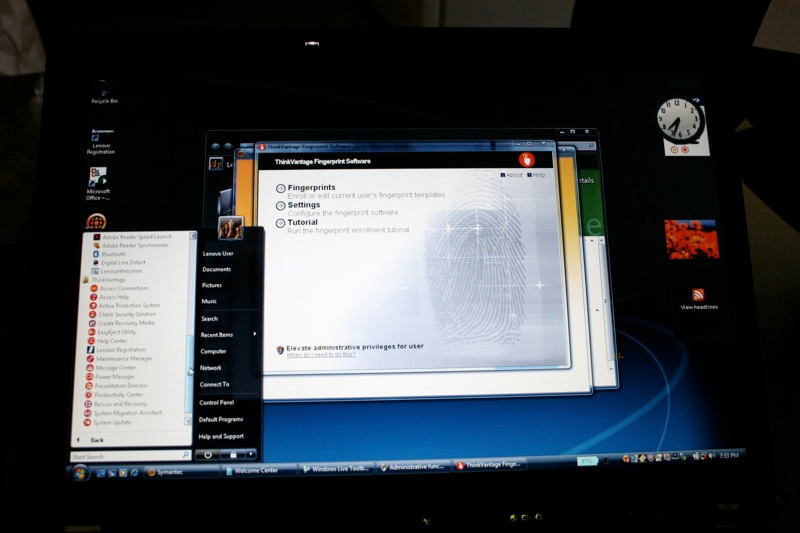The height and width of the screenshot is (533, 800).
Task: Launch Lenovo Registration from Start menu list
Action: pyautogui.click(x=116, y=350)
